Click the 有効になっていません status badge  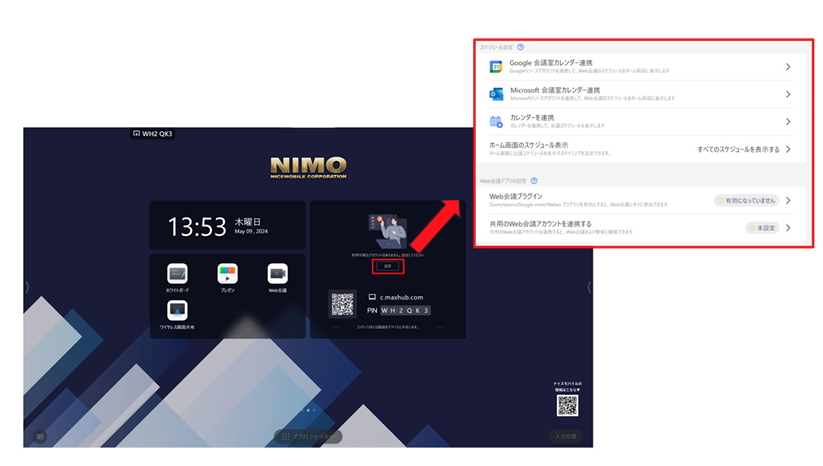pyautogui.click(x=746, y=200)
